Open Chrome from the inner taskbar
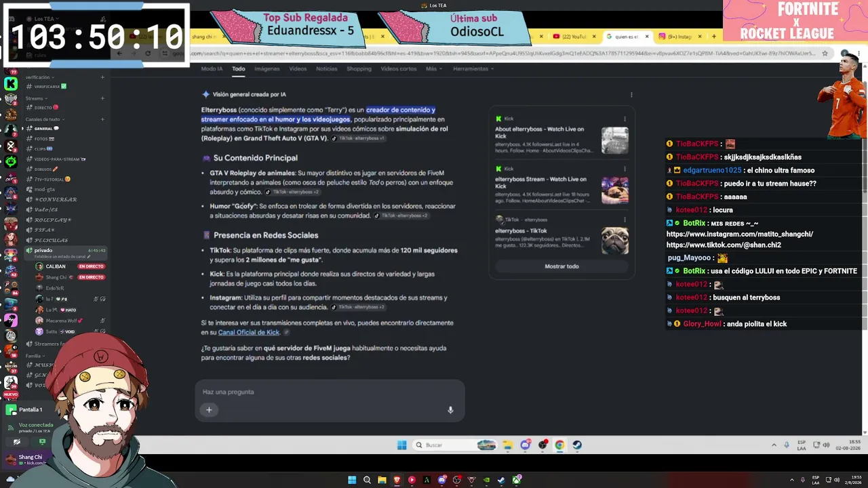The image size is (868, 488). coord(559,445)
